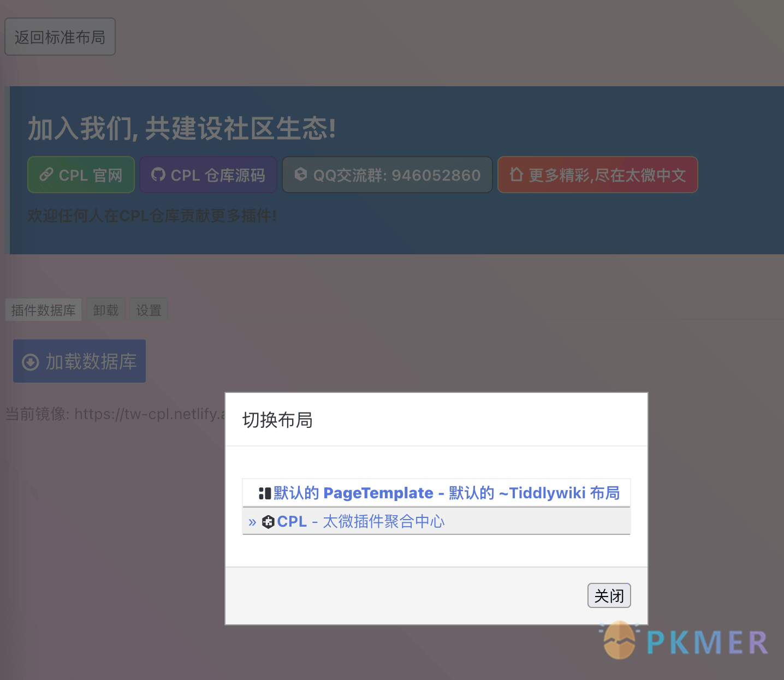Viewport: 784px width, 680px height.
Task: Click the QQ交流群: 946052860 button
Action: [387, 175]
